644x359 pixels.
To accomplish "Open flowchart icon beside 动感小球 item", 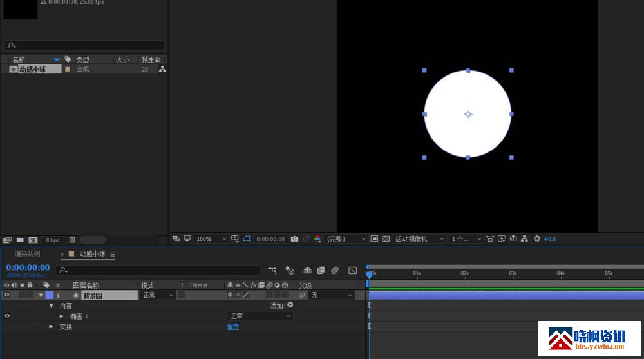I will (162, 69).
